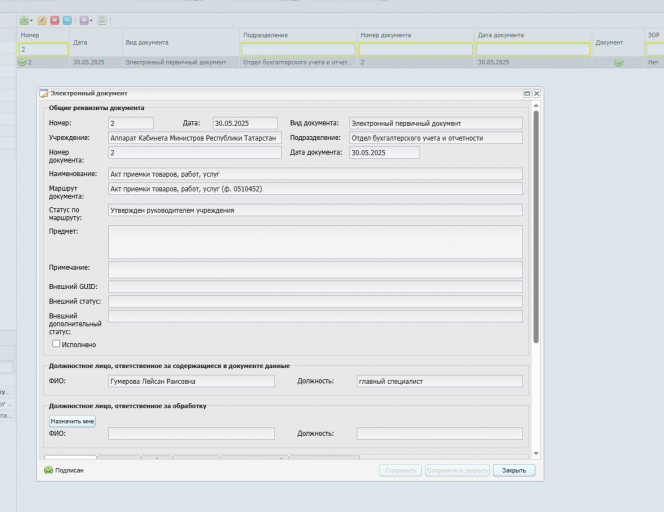
Task: Open the purple actions icon dropdown arrow
Action: (x=91, y=21)
